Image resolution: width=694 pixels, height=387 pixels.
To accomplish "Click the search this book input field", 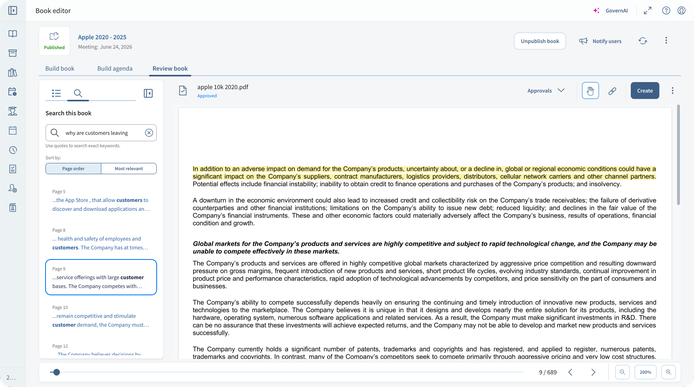I will (101, 133).
